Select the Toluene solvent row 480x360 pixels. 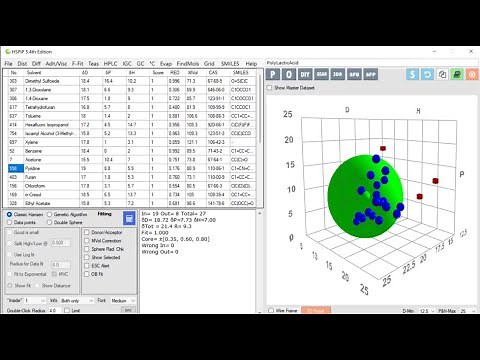pyautogui.click(x=132, y=116)
